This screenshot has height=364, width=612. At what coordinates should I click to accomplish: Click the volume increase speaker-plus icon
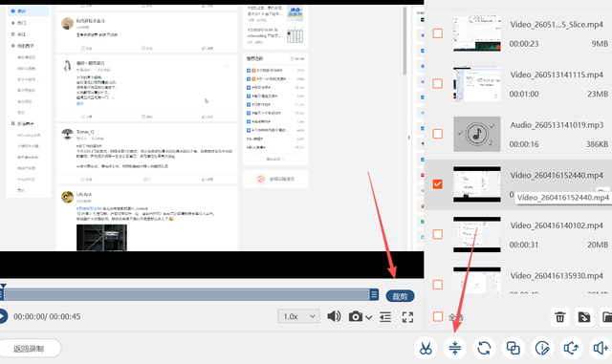(601, 348)
